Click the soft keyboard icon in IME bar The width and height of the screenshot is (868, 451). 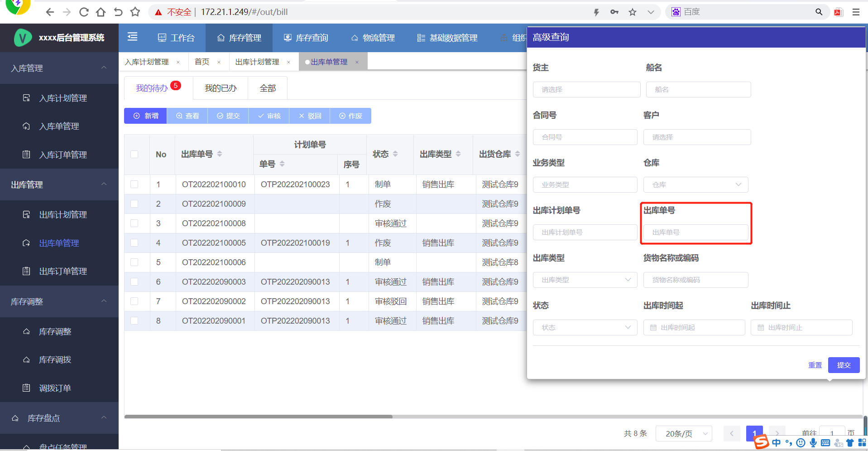[825, 443]
